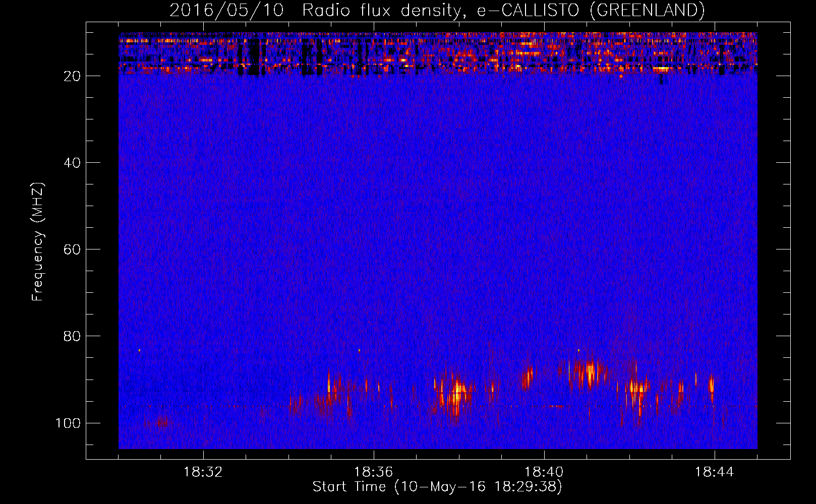The width and height of the screenshot is (816, 504).
Task: Click the 20 MHz frequency tick label
Action: 72,76
